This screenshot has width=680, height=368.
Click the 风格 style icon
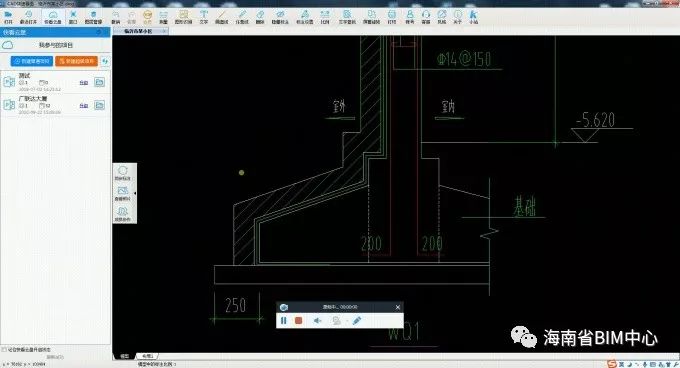(441, 17)
